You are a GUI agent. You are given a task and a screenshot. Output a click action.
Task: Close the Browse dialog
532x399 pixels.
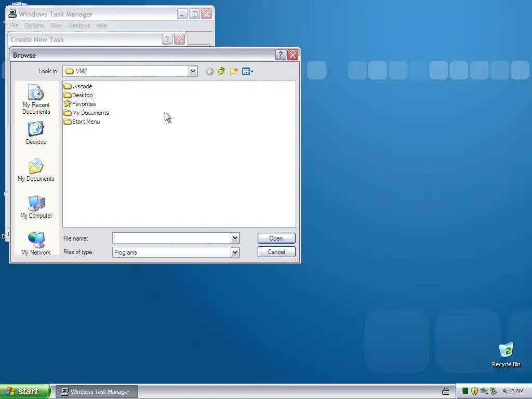[292, 55]
